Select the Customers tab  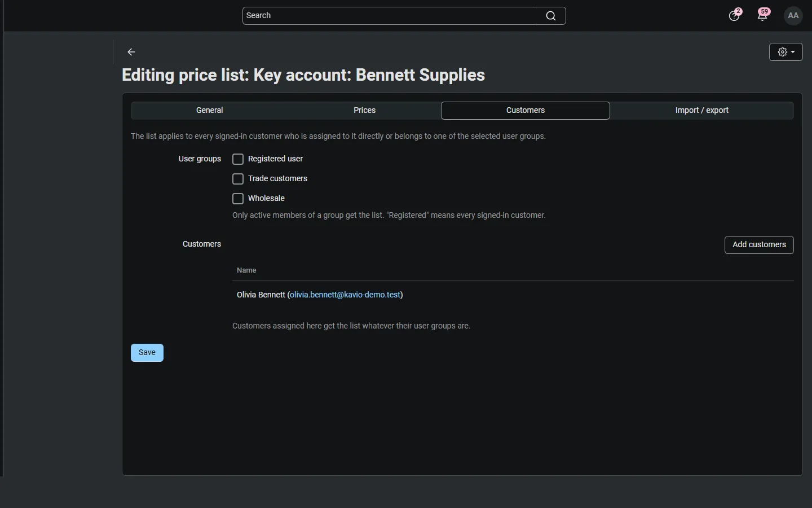tap(526, 111)
